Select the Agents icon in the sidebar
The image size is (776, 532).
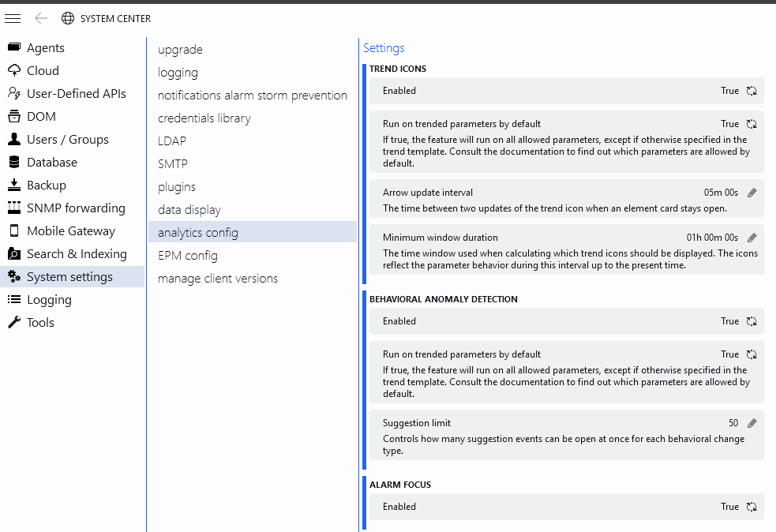(x=13, y=47)
